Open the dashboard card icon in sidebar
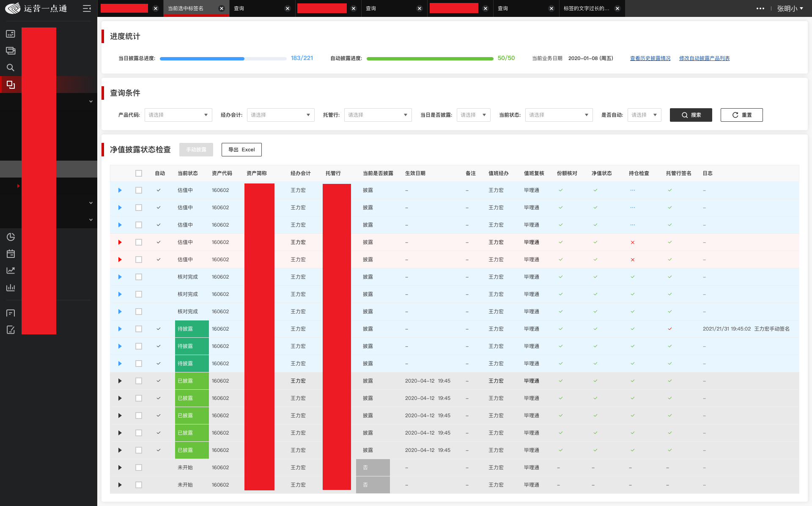Viewport: 812px width, 506px height. (11, 34)
